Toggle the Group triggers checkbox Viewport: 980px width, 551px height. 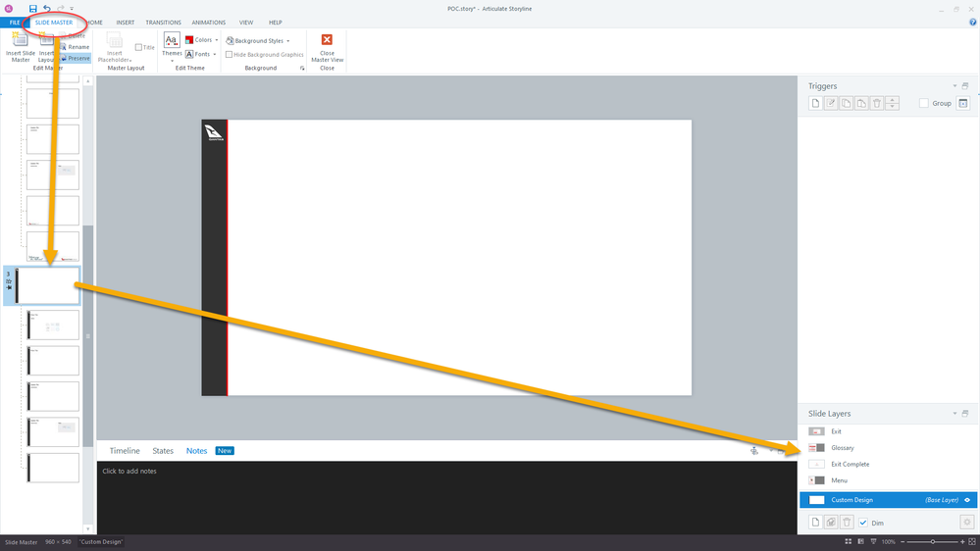point(924,103)
